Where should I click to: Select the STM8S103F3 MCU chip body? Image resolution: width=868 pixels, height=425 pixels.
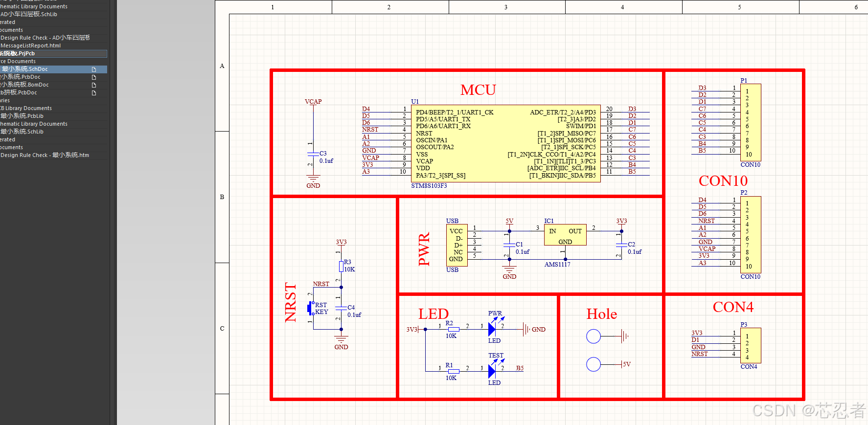505,144
